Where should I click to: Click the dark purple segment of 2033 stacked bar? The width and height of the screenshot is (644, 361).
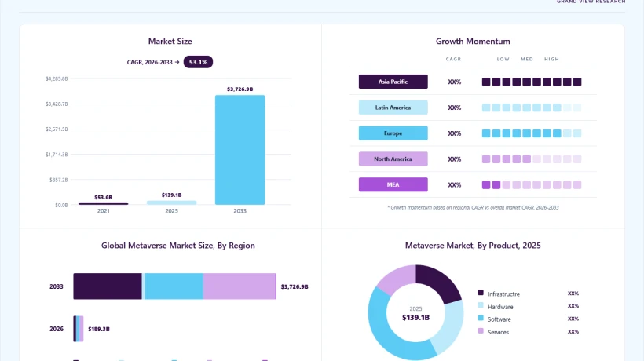(108, 286)
